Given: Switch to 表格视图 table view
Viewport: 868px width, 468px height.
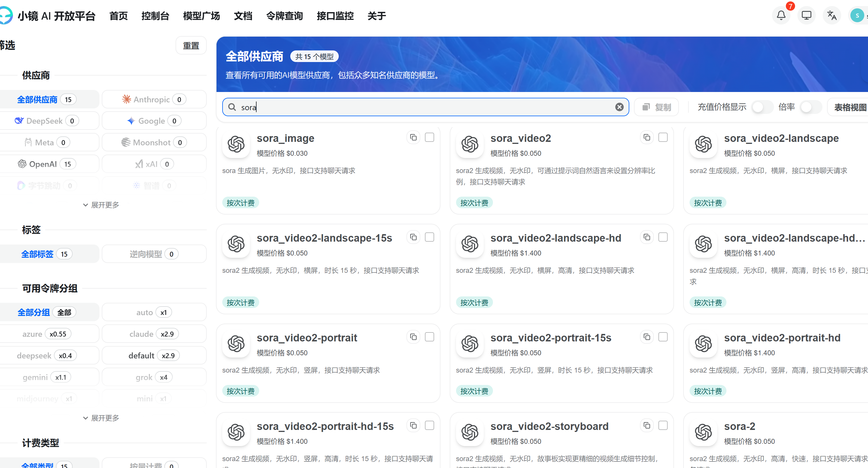Looking at the screenshot, I should [850, 107].
